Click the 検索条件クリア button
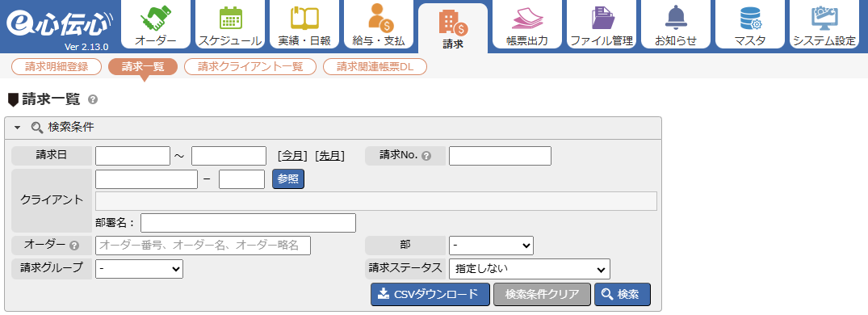This screenshot has height=315, width=868. (542, 295)
